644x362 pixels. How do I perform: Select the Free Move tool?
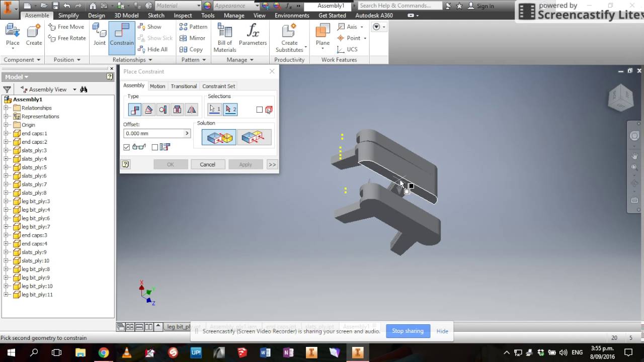click(66, 27)
